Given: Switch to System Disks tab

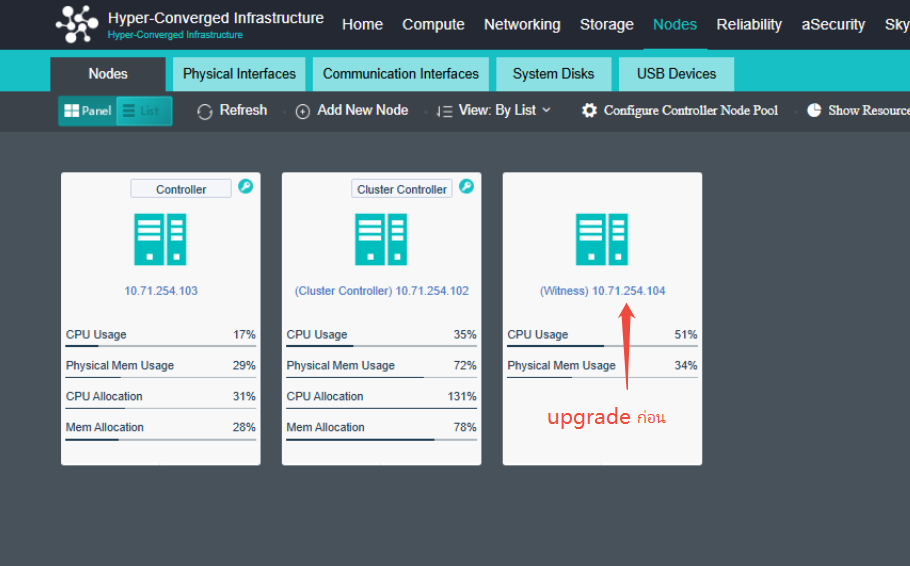Looking at the screenshot, I should [553, 74].
